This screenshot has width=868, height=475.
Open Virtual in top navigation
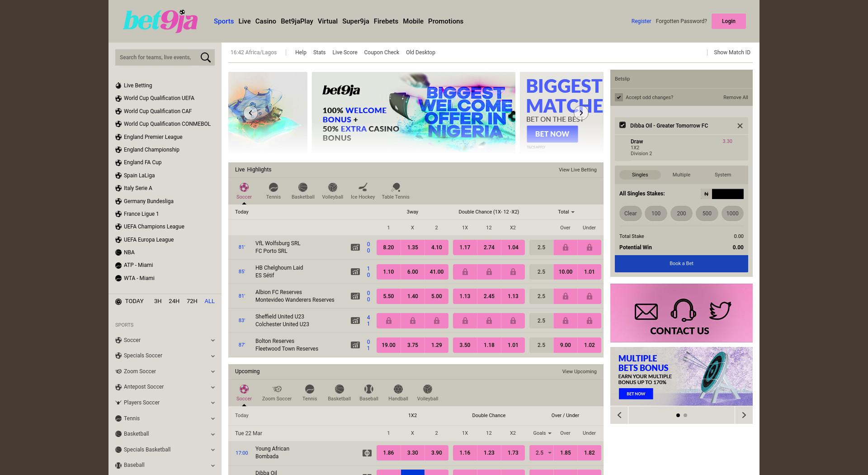328,21
